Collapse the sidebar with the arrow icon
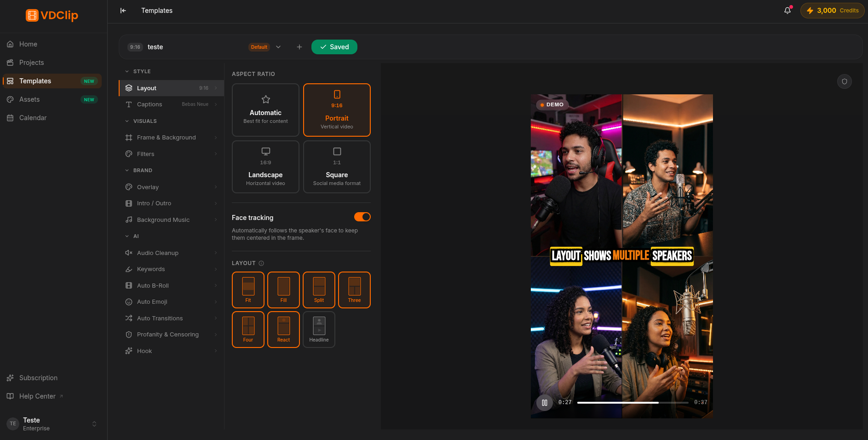Screen dimensions: 868x440 123,11
